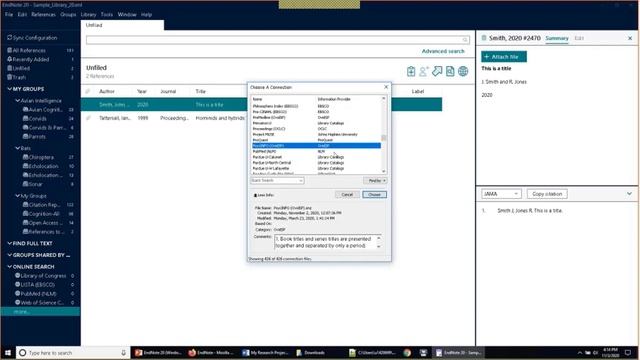This screenshot has height=360, width=640.
Task: Collapse the My Groups subgroup set
Action: (18, 196)
